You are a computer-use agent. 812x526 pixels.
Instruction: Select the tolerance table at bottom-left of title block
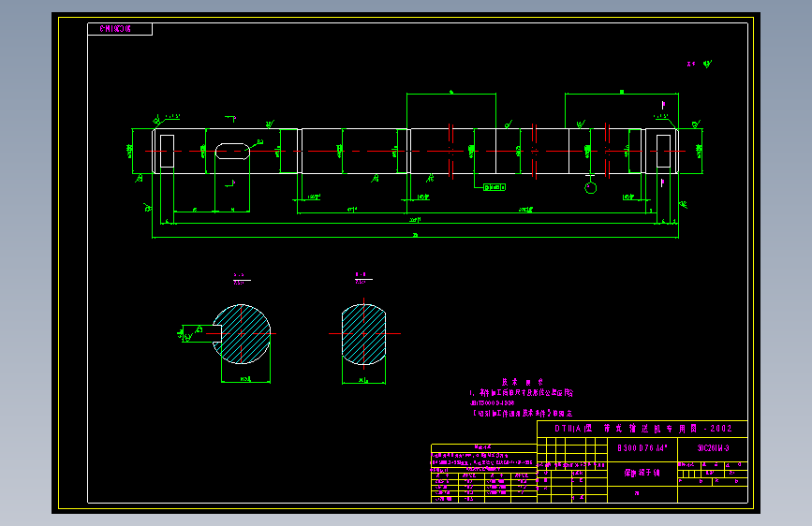[483, 474]
